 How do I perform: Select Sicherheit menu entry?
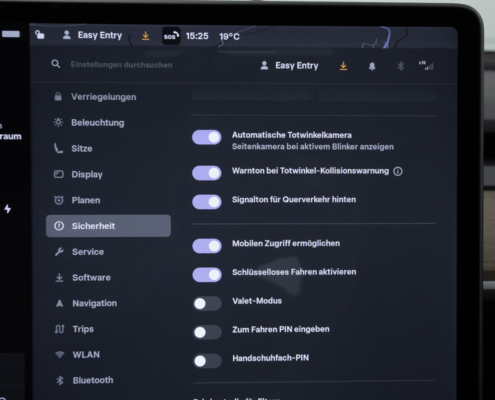click(108, 226)
